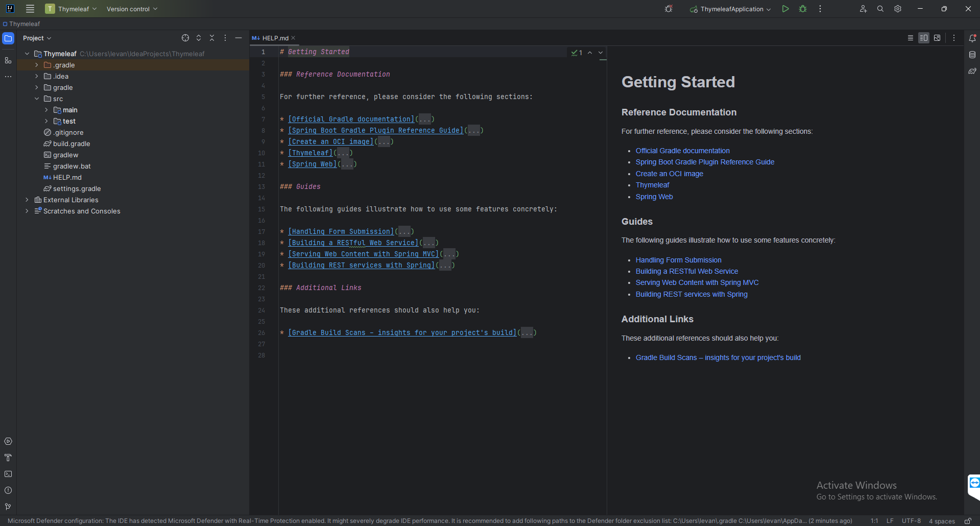Expand the .gradle folder
The width and height of the screenshot is (980, 526).
point(37,65)
